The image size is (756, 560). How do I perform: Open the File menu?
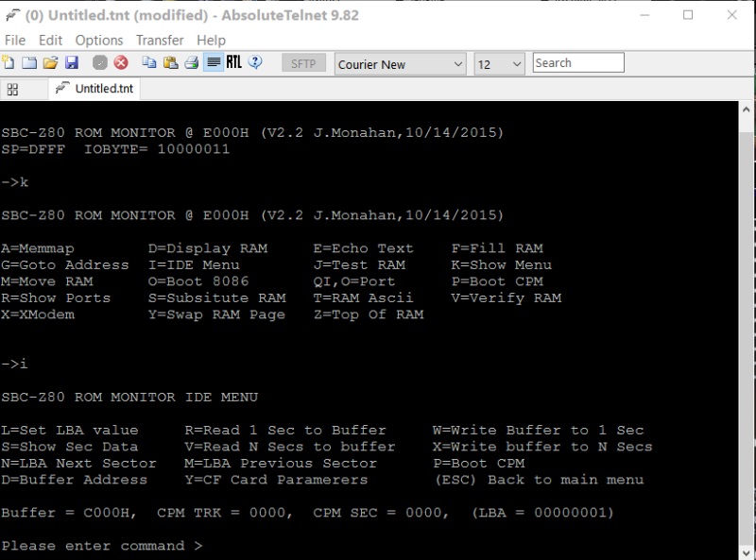(15, 40)
